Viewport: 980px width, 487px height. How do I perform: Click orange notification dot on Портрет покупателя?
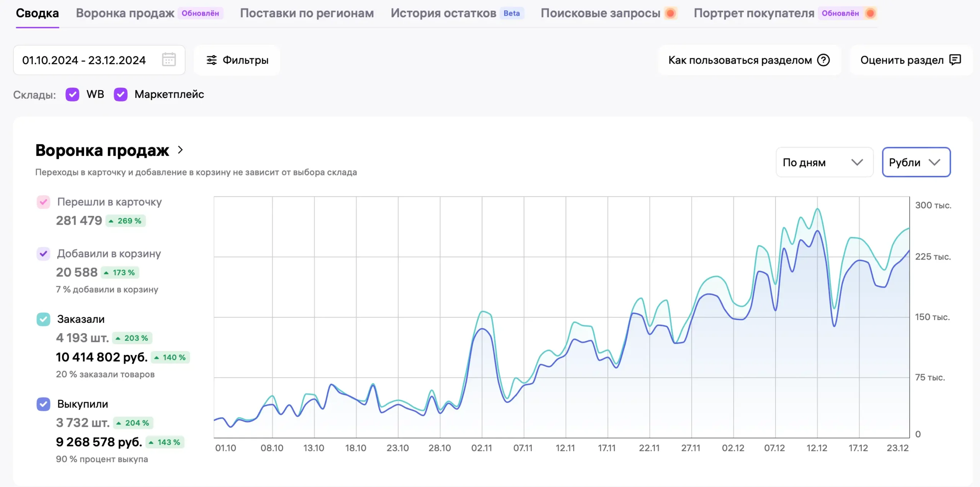[870, 13]
